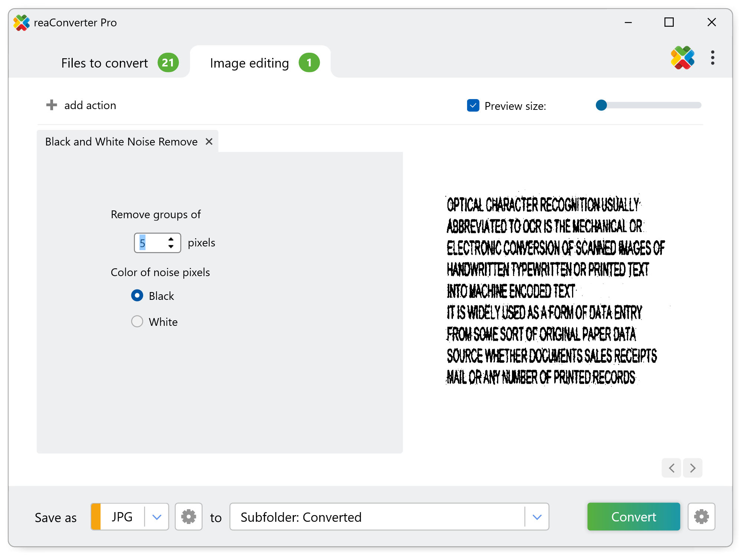
Task: Expand the Subfolder: Converted destination dropdown
Action: coord(537,517)
